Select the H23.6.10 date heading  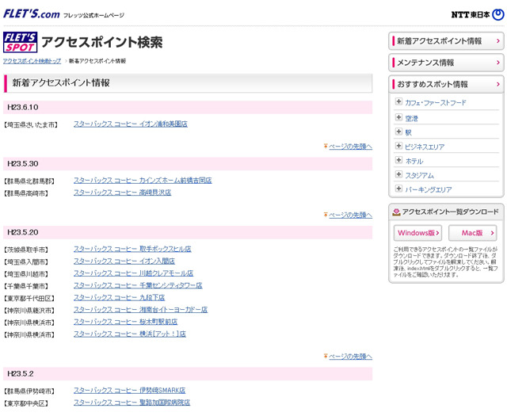23,108
